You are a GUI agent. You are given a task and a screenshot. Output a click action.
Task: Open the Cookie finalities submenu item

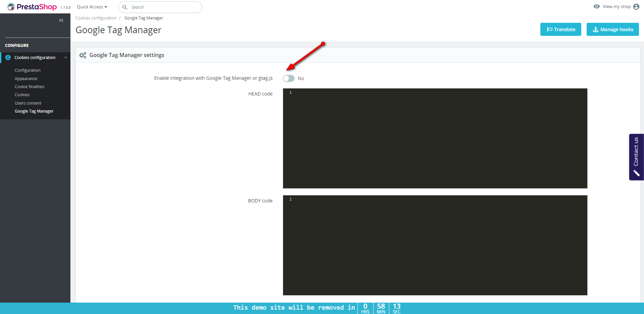(x=30, y=87)
